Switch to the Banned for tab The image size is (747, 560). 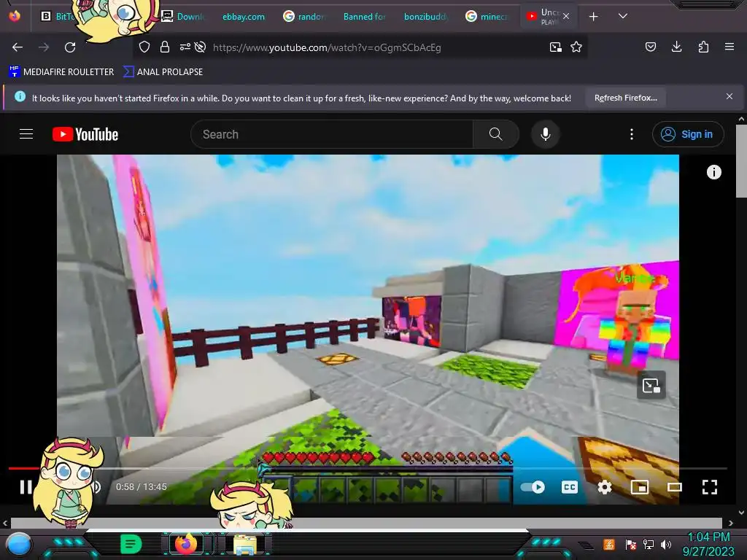point(364,17)
